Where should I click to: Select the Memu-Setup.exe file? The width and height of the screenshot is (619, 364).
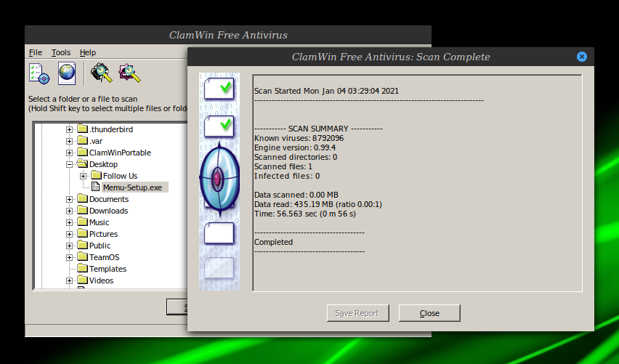tap(133, 187)
